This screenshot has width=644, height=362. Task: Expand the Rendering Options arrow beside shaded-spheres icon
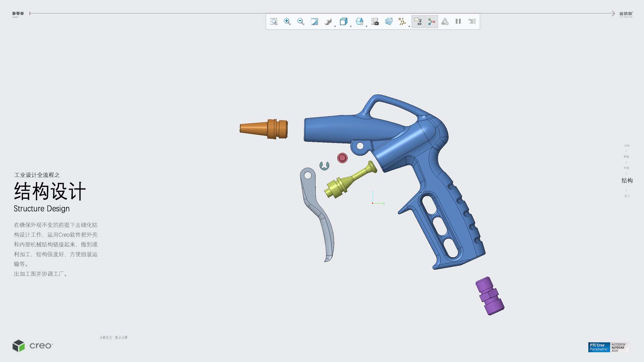[x=335, y=25]
